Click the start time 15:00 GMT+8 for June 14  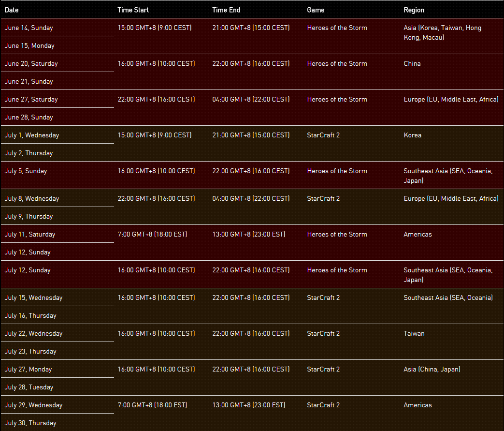point(155,28)
